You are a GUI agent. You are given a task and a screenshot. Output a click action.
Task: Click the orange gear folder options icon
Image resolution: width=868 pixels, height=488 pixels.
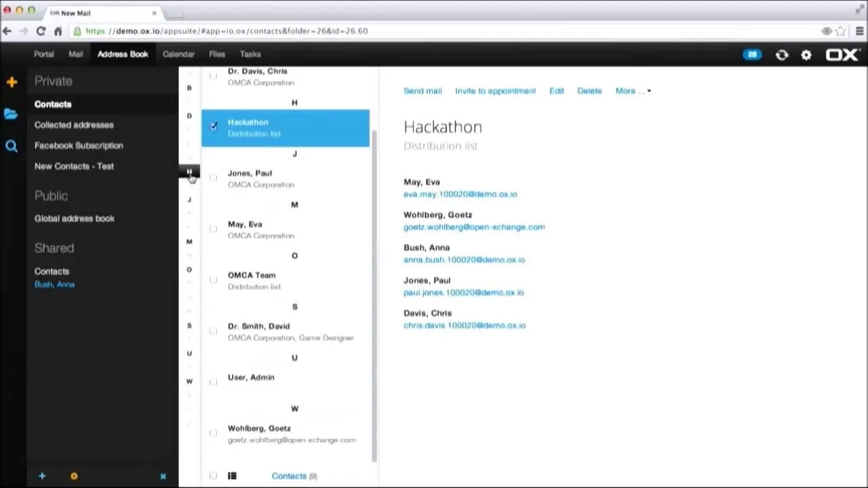74,476
